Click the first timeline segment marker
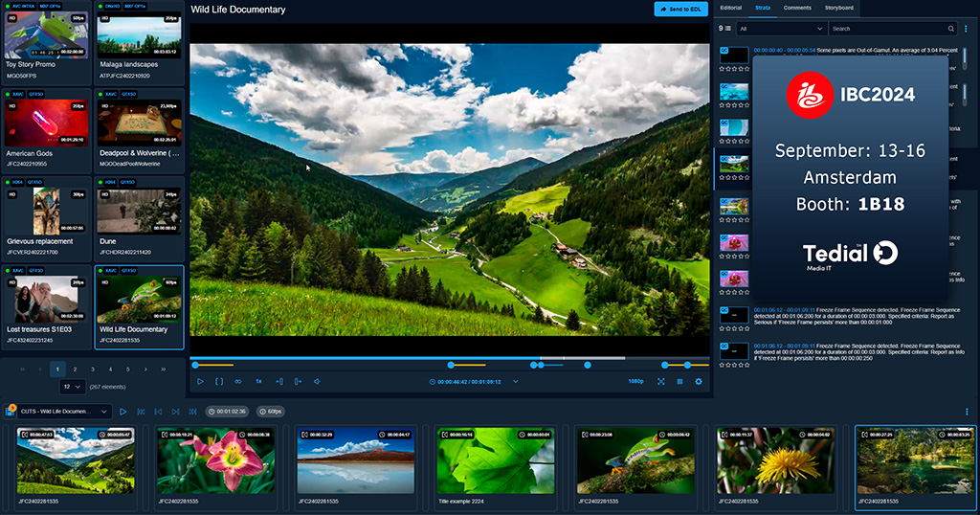Viewport: 980px width, 515px height. click(x=195, y=365)
